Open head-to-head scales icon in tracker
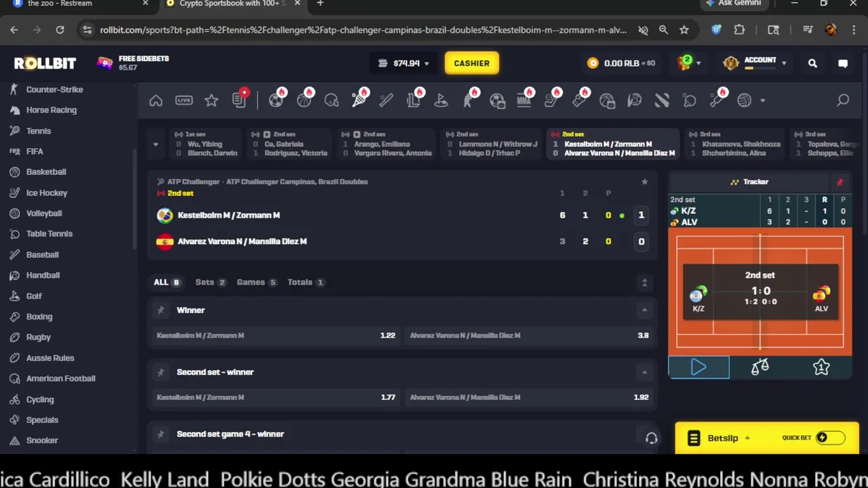Image resolution: width=868 pixels, height=488 pixels. [x=760, y=367]
